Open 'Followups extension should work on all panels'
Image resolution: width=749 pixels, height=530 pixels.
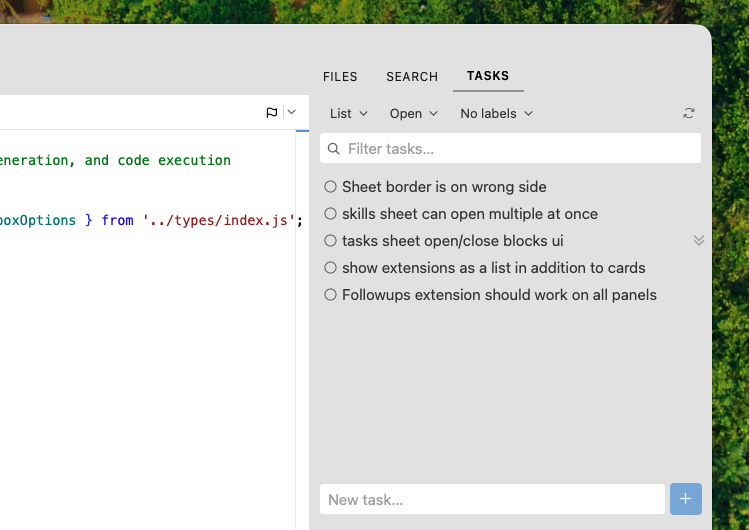[x=499, y=295]
